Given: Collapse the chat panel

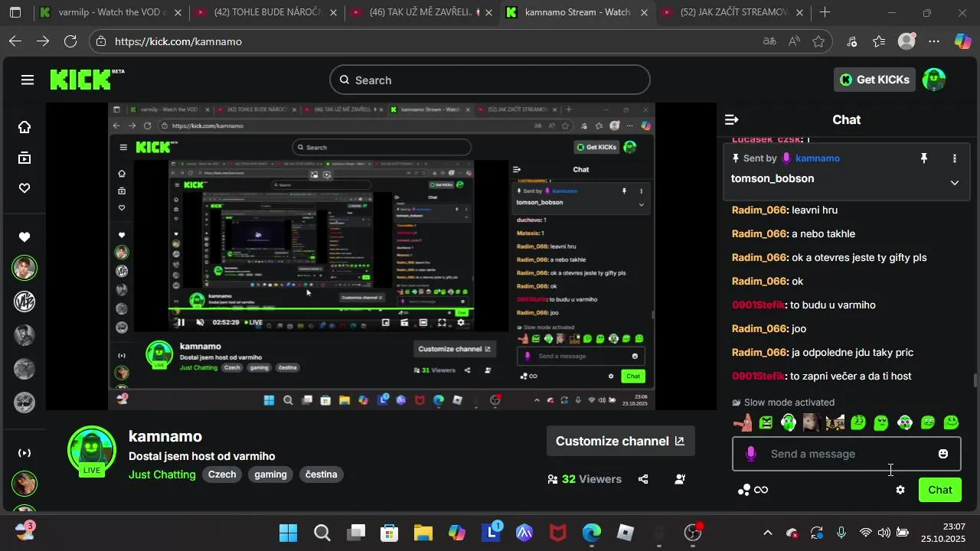Looking at the screenshot, I should [731, 119].
